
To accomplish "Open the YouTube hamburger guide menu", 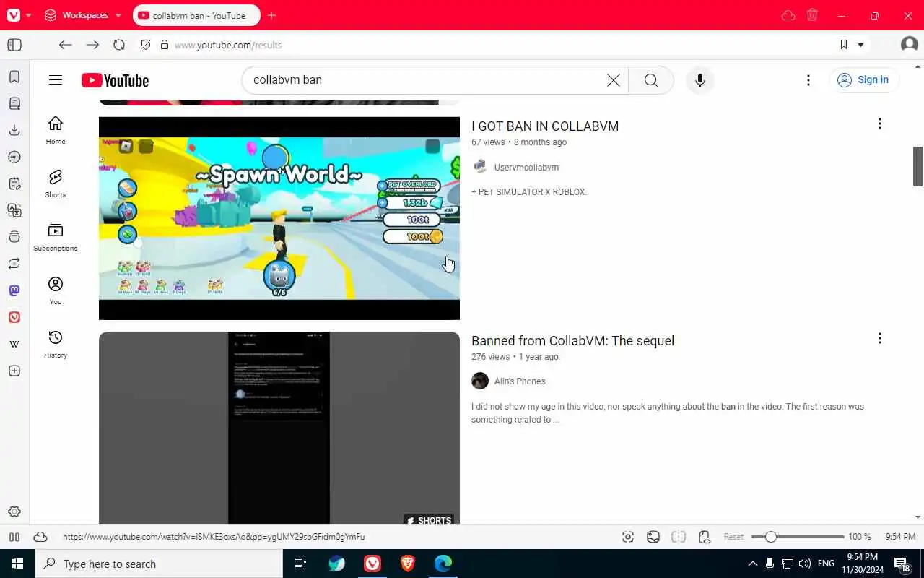I will (56, 80).
